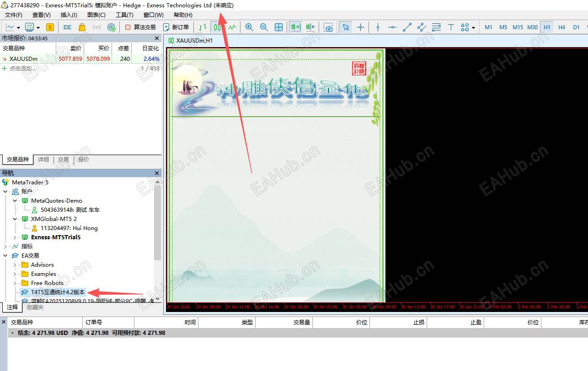This screenshot has height=371, width=588.
Task: Draw a vertical line
Action: point(378,27)
